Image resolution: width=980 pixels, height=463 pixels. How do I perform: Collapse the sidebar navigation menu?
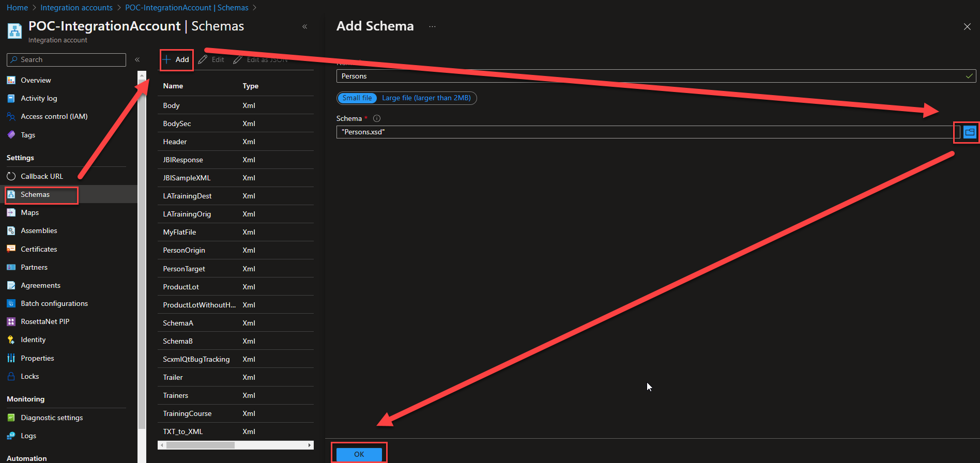coord(137,60)
